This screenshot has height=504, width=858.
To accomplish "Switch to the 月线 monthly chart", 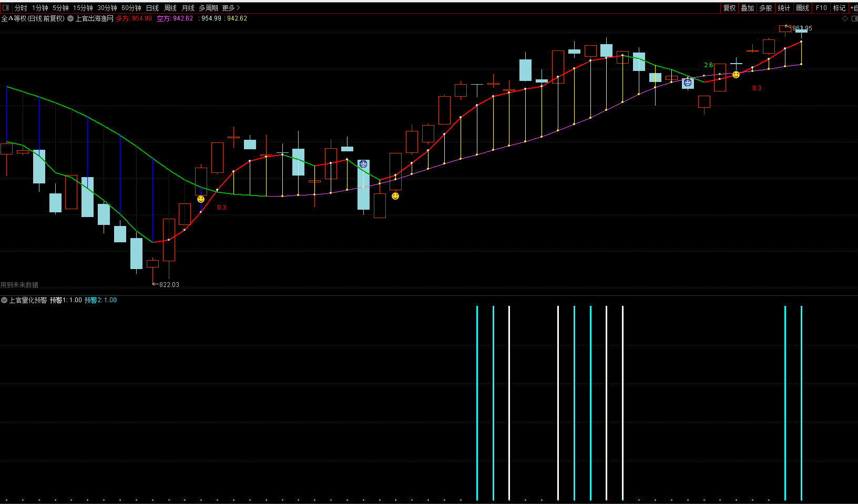I will (188, 8).
